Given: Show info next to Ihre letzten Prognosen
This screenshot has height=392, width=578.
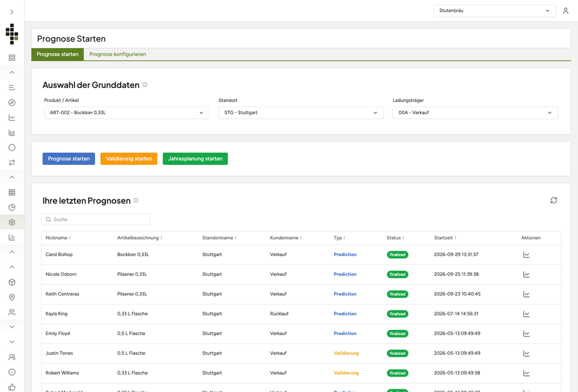Looking at the screenshot, I should pos(136,200).
